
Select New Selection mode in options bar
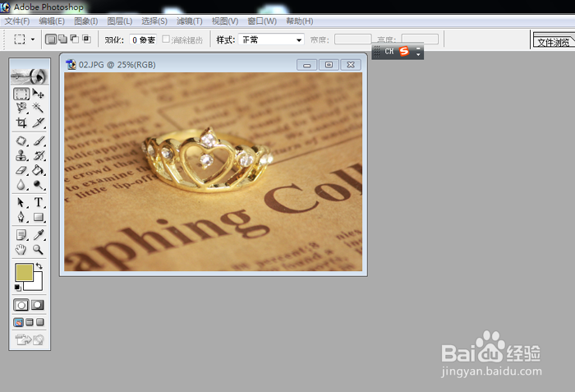coord(51,39)
